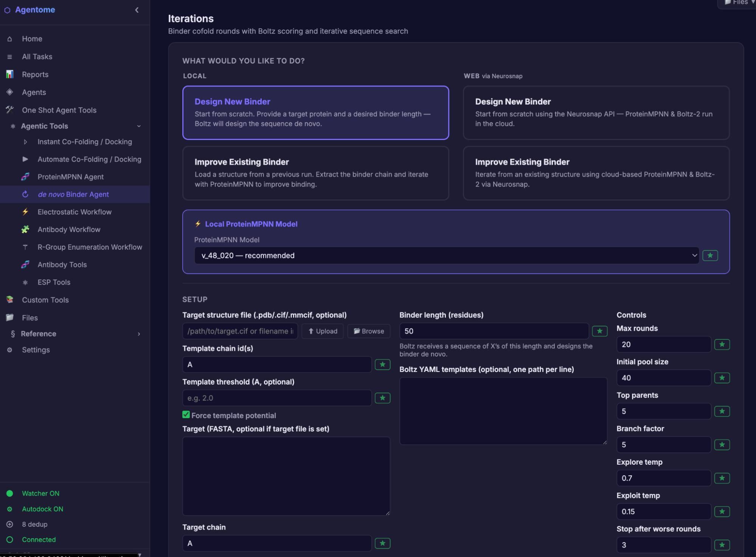Screen dimensions: 756x557
Task: Select the local Improve Existing Binder card
Action: click(x=315, y=173)
